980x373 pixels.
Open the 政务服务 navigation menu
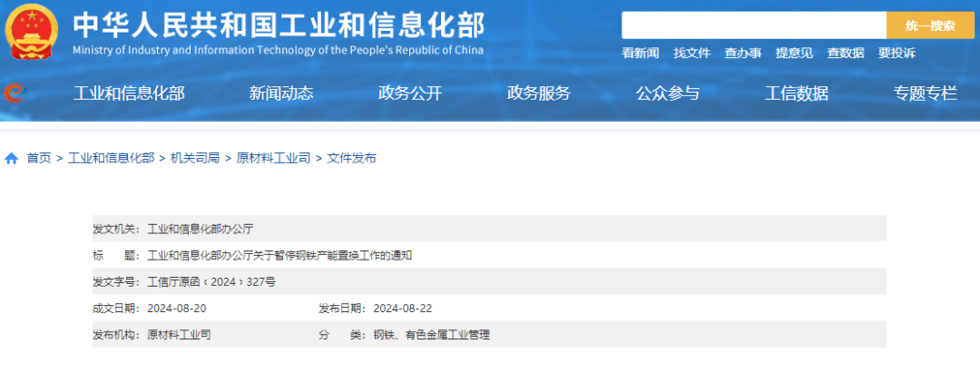point(539,93)
